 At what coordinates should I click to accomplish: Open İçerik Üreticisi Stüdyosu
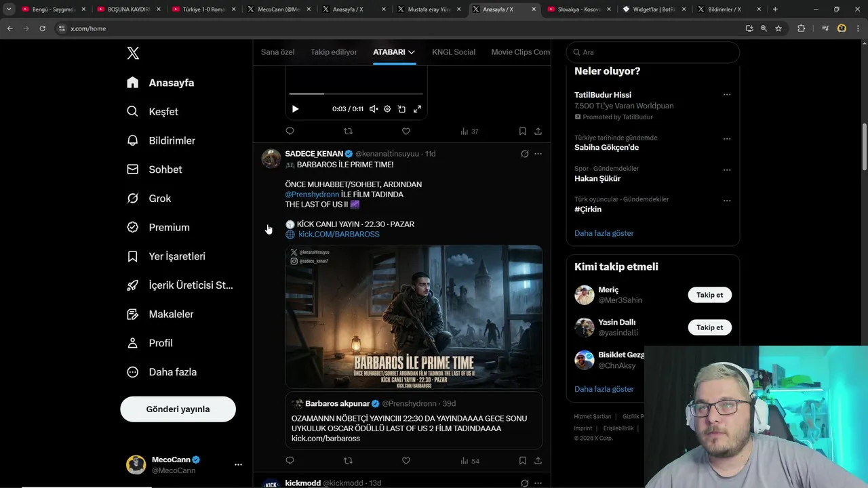click(180, 285)
